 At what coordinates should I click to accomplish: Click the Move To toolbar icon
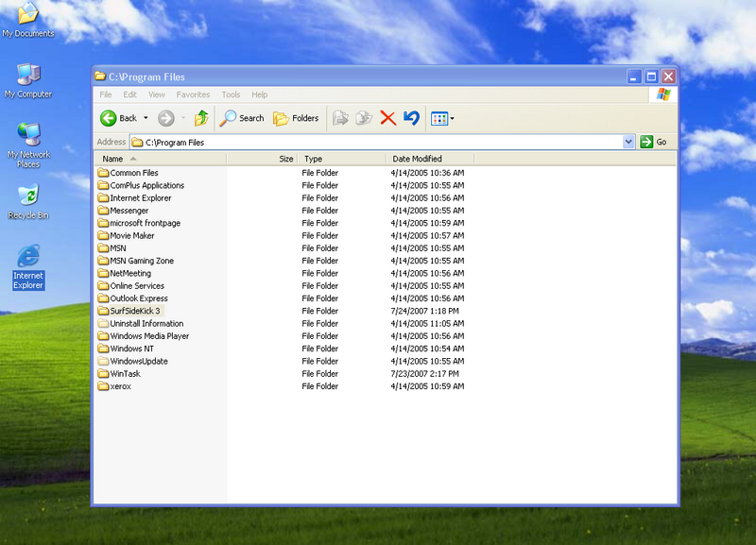[x=340, y=118]
